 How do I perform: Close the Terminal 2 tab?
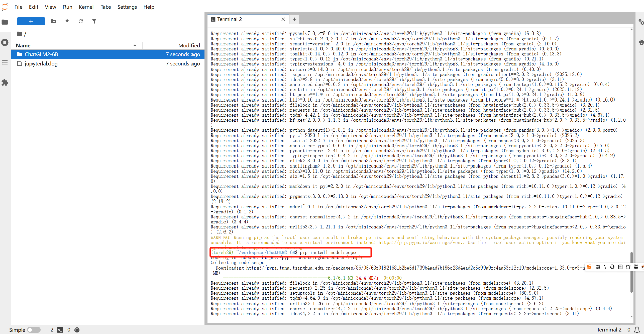(x=283, y=19)
